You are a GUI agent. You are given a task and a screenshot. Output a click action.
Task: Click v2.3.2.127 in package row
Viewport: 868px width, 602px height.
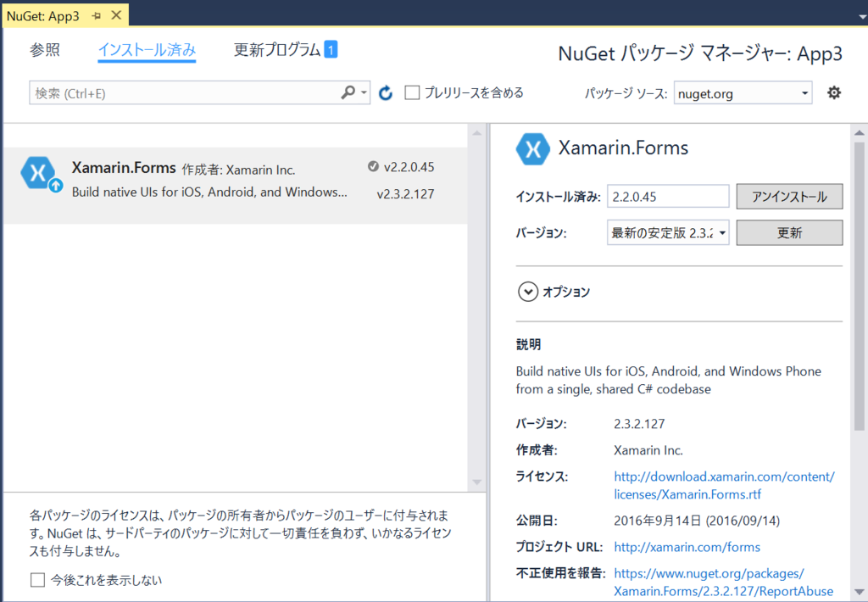tap(405, 194)
